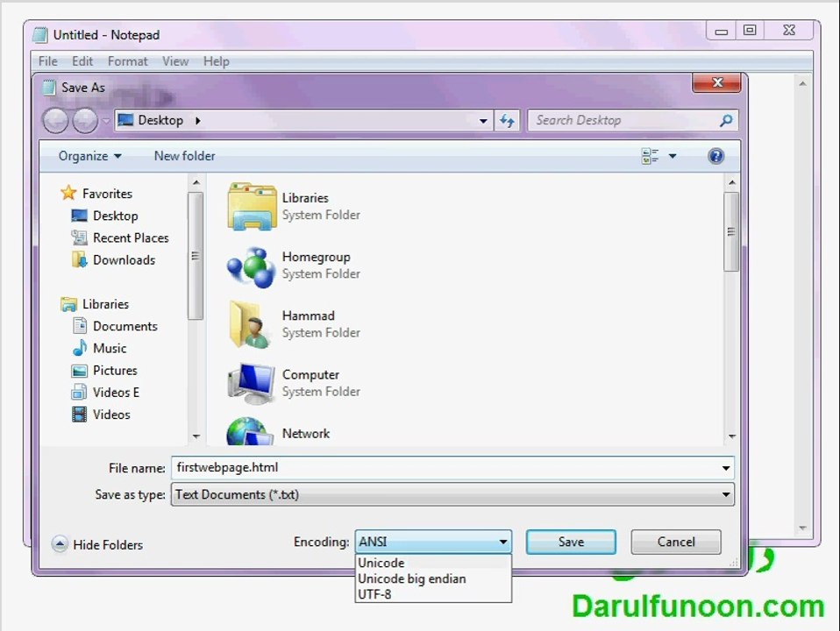Click the Notepad window scroll up arrow

click(802, 83)
